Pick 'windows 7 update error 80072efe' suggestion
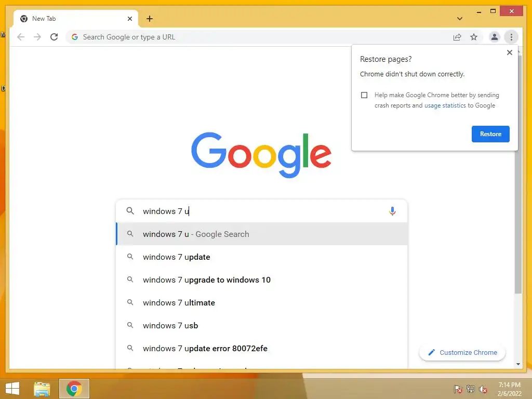The image size is (532, 399). [x=261, y=349]
